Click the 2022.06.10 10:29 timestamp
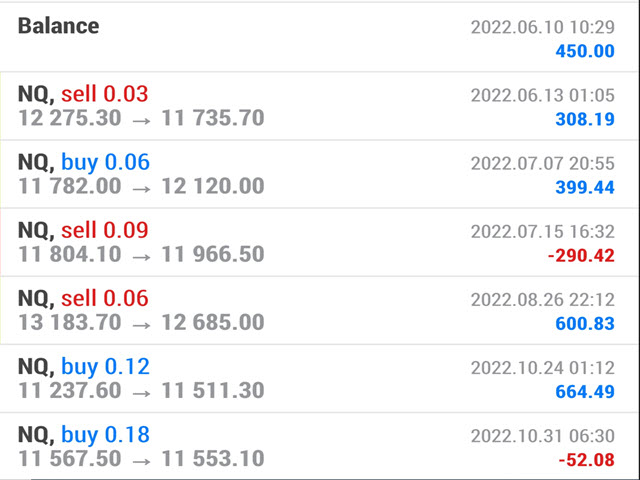This screenshot has width=640, height=480. coord(542,27)
